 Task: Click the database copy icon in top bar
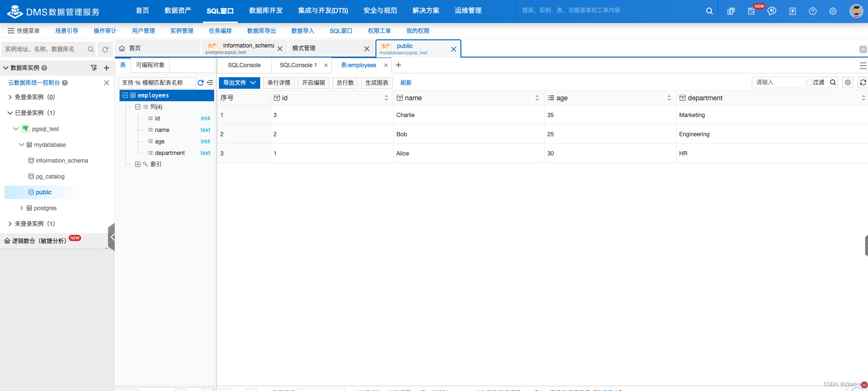(731, 11)
